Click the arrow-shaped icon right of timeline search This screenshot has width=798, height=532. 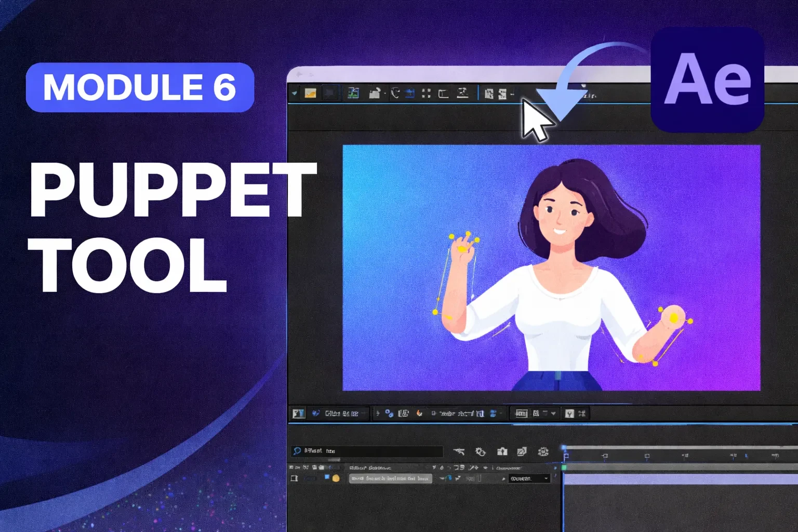click(459, 451)
